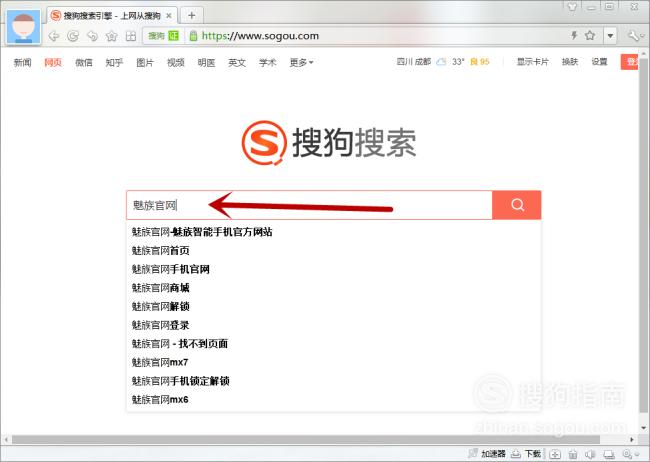Image resolution: width=650 pixels, height=462 pixels.
Task: Click the 显示卡片 link
Action: point(533,62)
